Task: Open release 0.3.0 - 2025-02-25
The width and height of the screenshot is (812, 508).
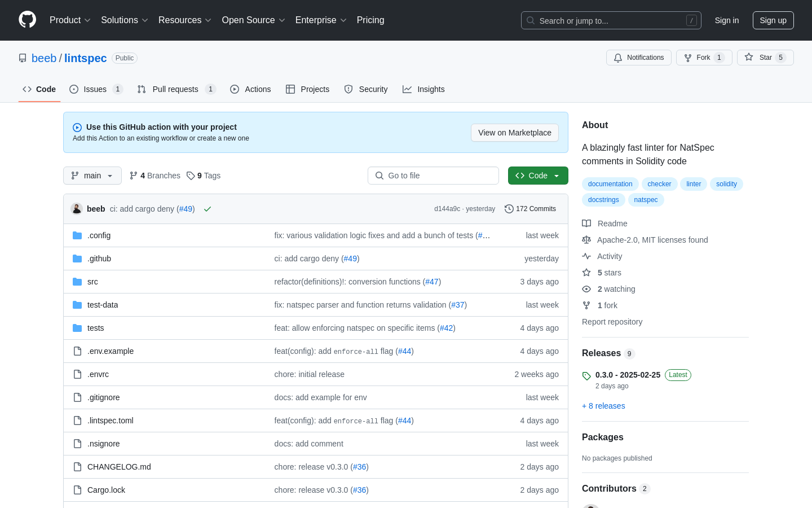Action: tap(628, 375)
